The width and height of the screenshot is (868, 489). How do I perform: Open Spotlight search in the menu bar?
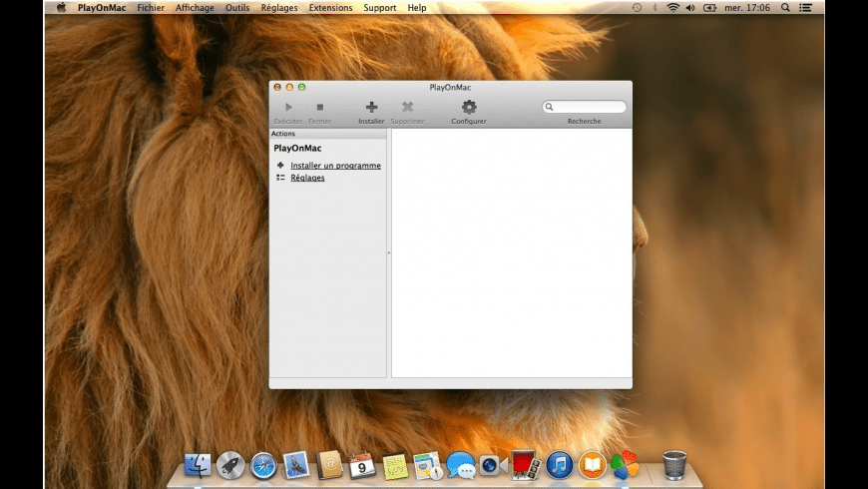[x=785, y=7]
